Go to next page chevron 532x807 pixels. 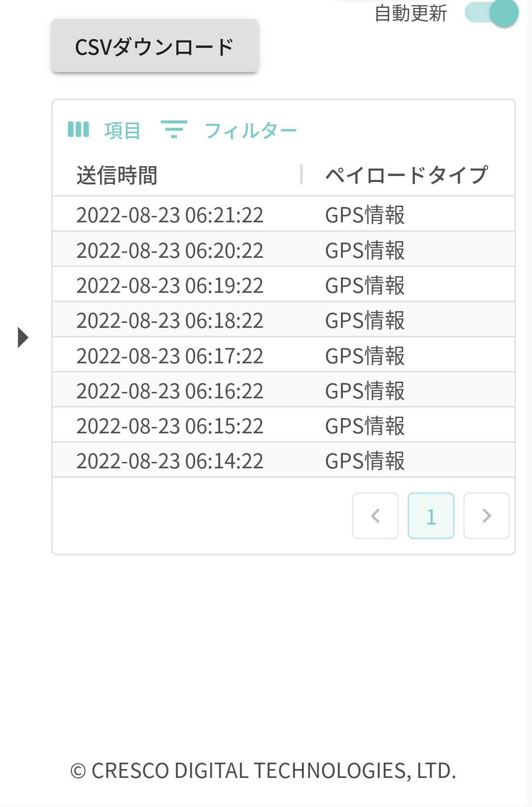click(x=487, y=516)
